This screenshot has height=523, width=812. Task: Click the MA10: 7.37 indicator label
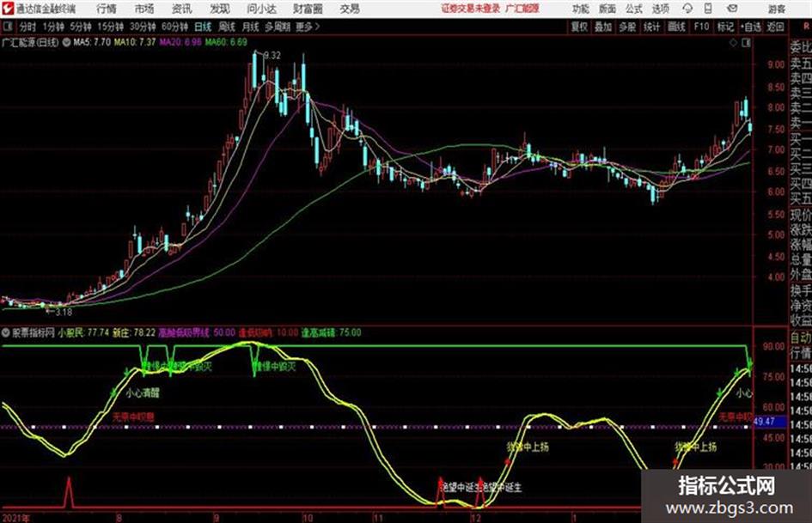pyautogui.click(x=135, y=42)
